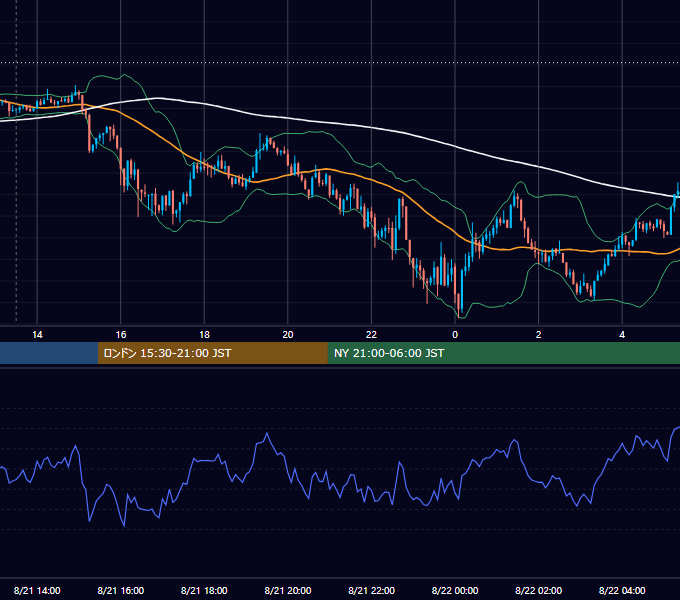
Task: Click the 8/21 14:00 time label
Action: (37, 590)
